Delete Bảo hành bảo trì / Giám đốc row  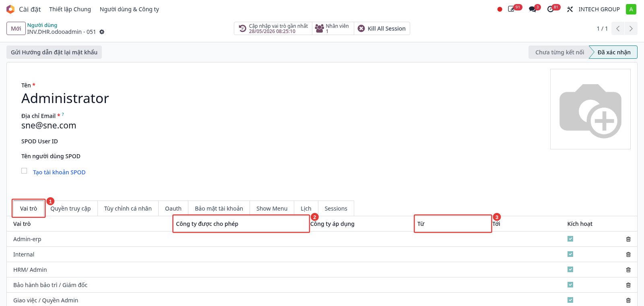pyautogui.click(x=628, y=285)
